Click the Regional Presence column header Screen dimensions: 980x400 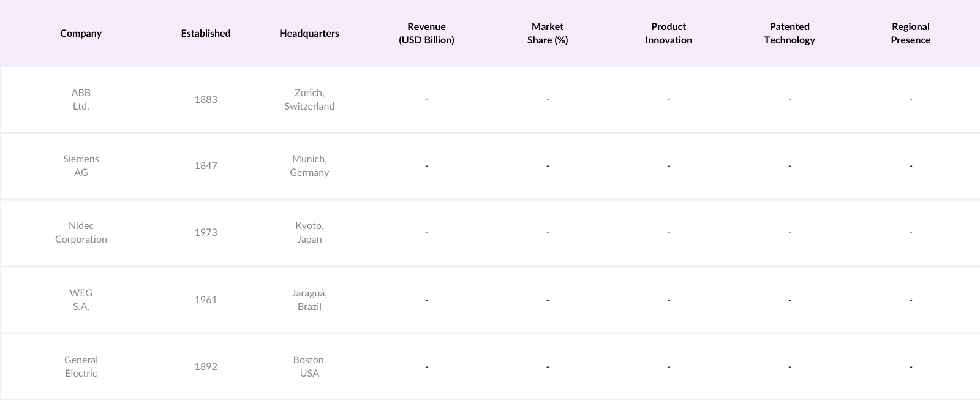pos(911,33)
